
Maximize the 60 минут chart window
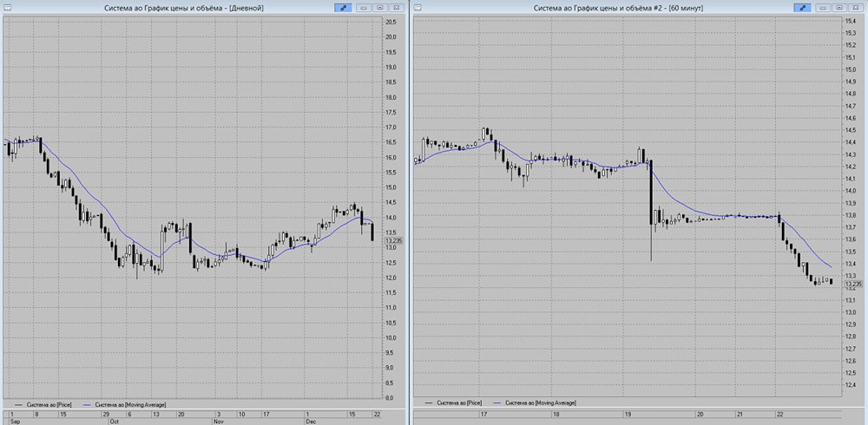click(x=839, y=8)
